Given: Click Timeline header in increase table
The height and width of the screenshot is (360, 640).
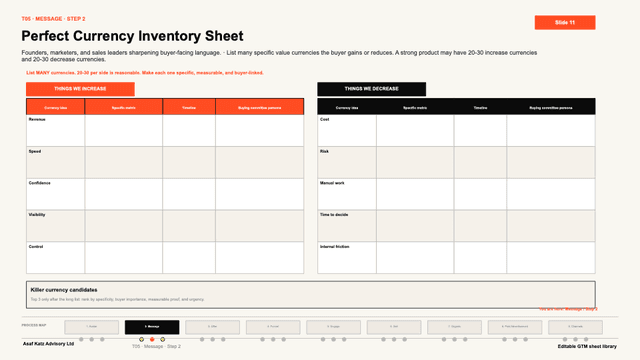Looking at the screenshot, I should point(189,108).
